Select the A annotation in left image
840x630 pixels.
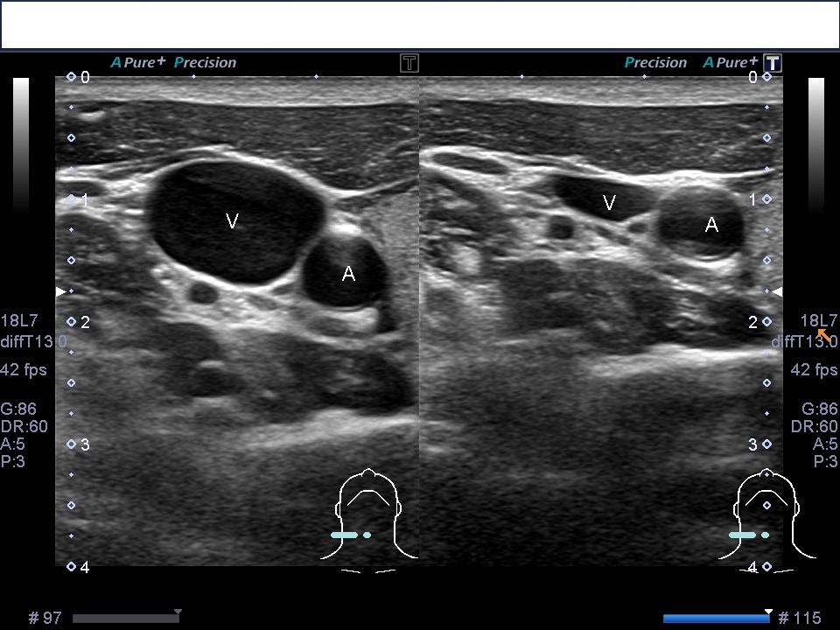point(348,274)
